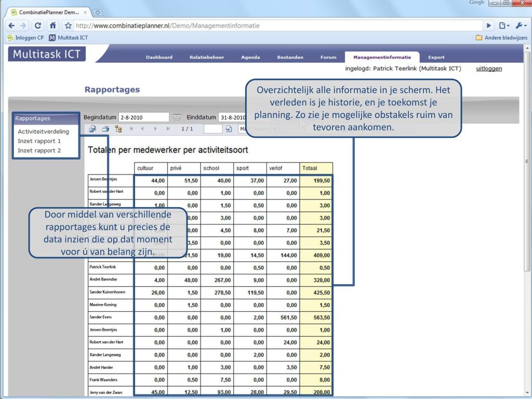
Task: Click the privé column header
Action: pos(184,168)
